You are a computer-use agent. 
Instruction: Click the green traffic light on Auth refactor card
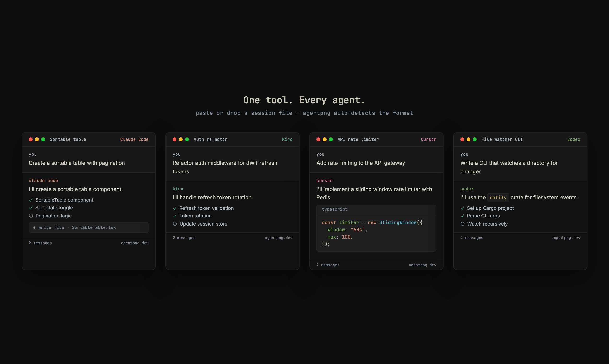tap(187, 139)
